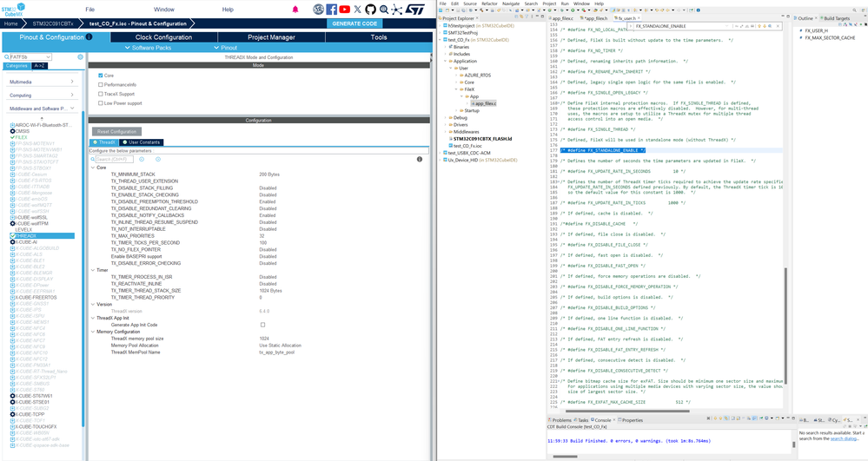Open the Facebook icon in CubeMX header
The width and height of the screenshot is (868, 461).
coord(332,10)
